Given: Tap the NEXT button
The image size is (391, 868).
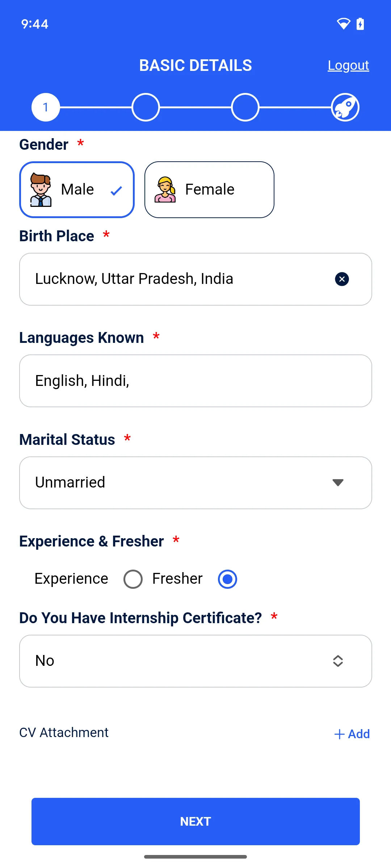Looking at the screenshot, I should click(x=195, y=821).
